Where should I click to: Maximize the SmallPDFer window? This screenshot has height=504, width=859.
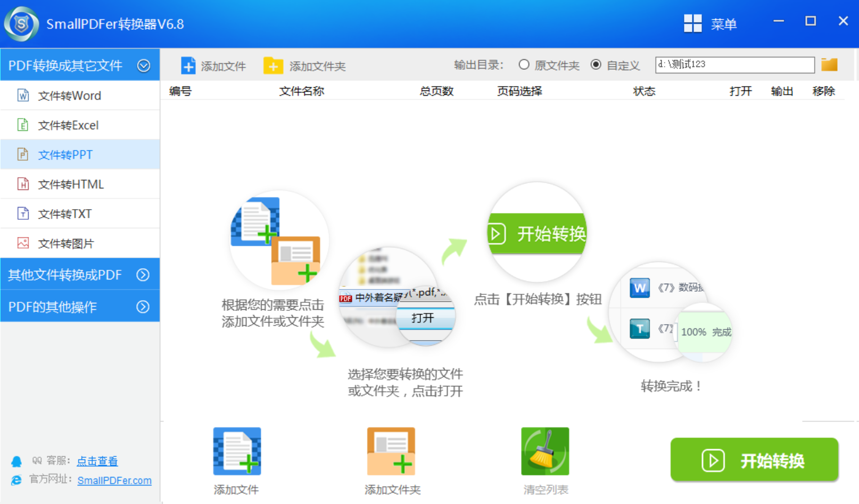tap(811, 21)
